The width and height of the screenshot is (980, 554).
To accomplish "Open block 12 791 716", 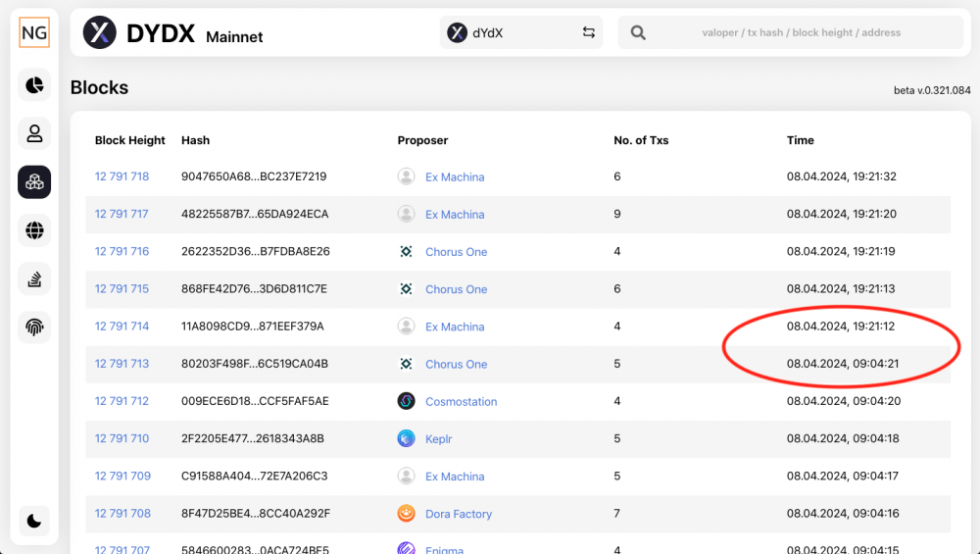I will pyautogui.click(x=122, y=251).
